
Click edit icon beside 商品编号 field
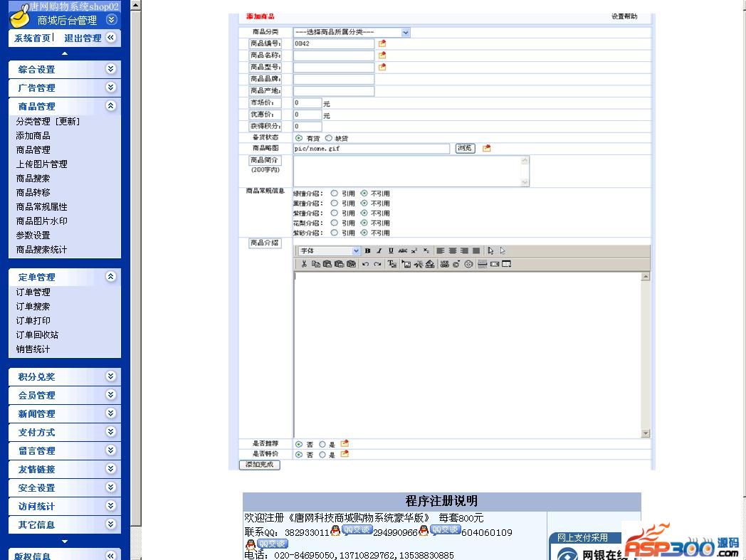pyautogui.click(x=382, y=43)
